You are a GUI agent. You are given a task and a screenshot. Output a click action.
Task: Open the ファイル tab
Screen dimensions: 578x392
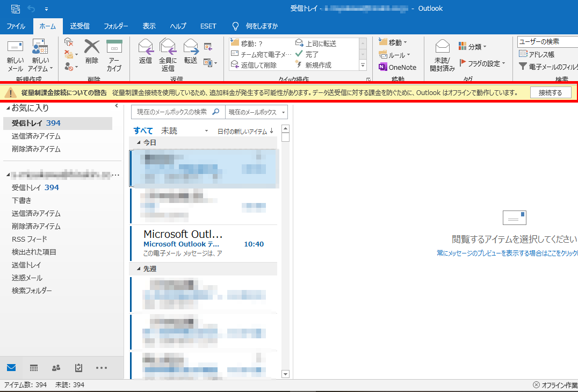click(16, 26)
